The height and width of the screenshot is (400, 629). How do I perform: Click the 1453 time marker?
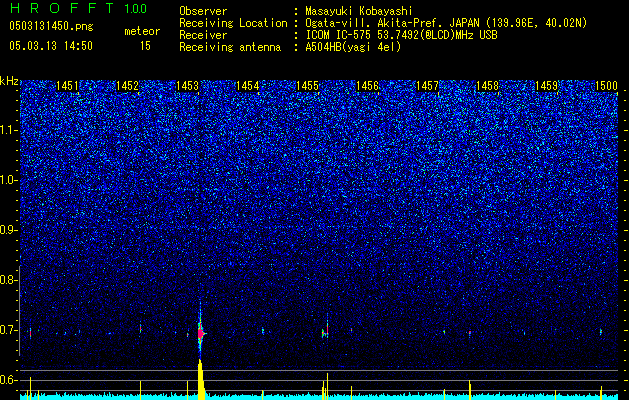[x=187, y=85]
